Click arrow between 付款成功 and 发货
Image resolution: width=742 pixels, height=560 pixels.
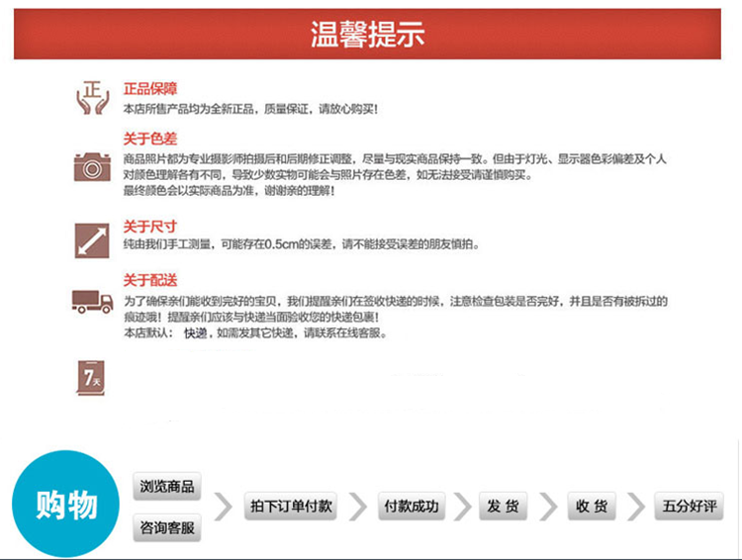tap(461, 507)
